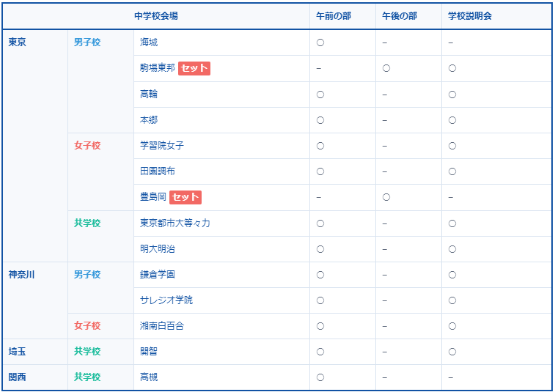
Task: Open the 鎌倉学園 school link
Action: 158,274
